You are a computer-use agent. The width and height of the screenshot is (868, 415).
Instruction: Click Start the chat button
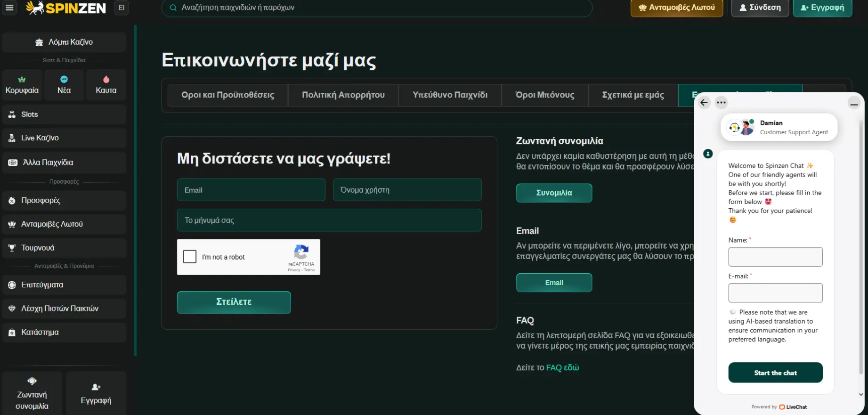[775, 373]
